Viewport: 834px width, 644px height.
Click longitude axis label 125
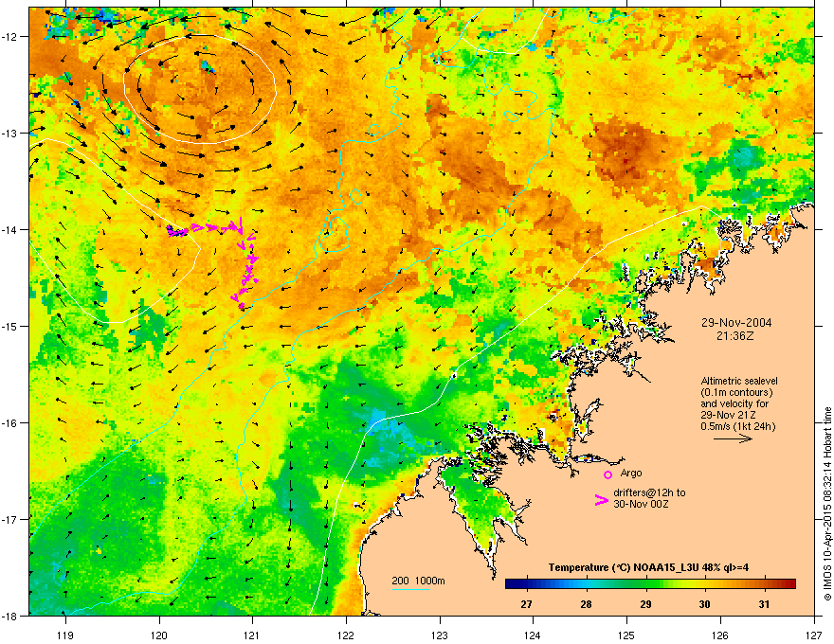coord(626,635)
